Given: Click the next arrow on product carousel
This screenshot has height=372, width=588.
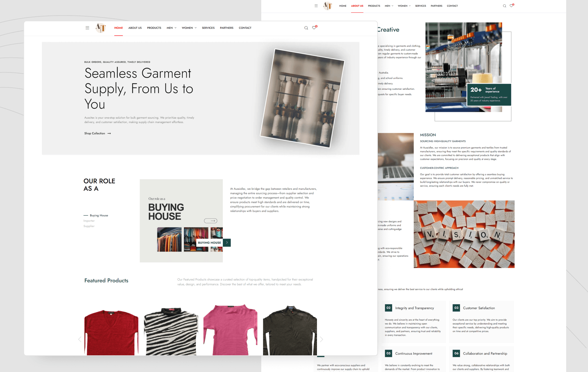Looking at the screenshot, I should click(x=322, y=339).
